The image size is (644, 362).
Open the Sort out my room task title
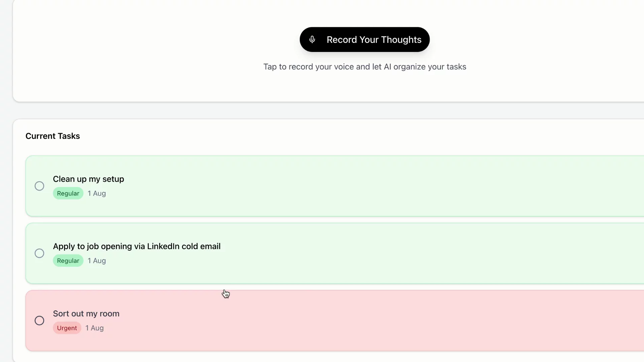tap(86, 314)
